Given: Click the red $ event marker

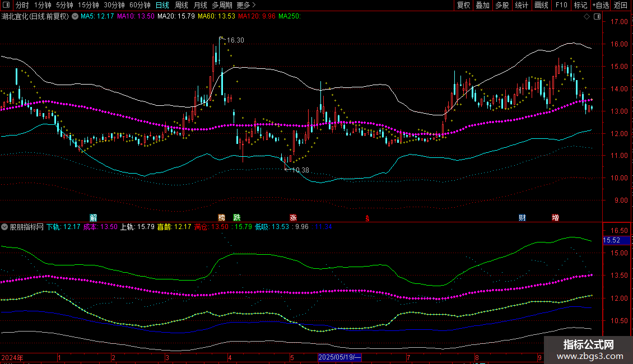Looking at the screenshot, I should click(x=367, y=218).
